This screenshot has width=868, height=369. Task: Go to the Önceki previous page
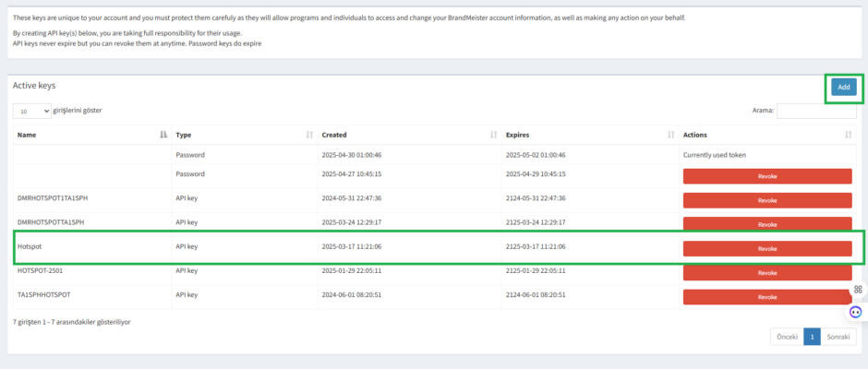[787, 337]
